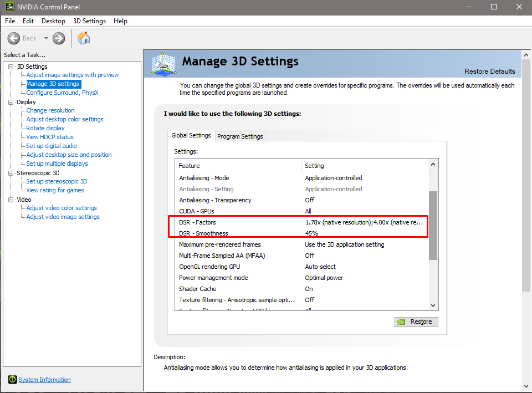Open the File menu
Image resolution: width=532 pixels, height=393 pixels.
click(10, 21)
